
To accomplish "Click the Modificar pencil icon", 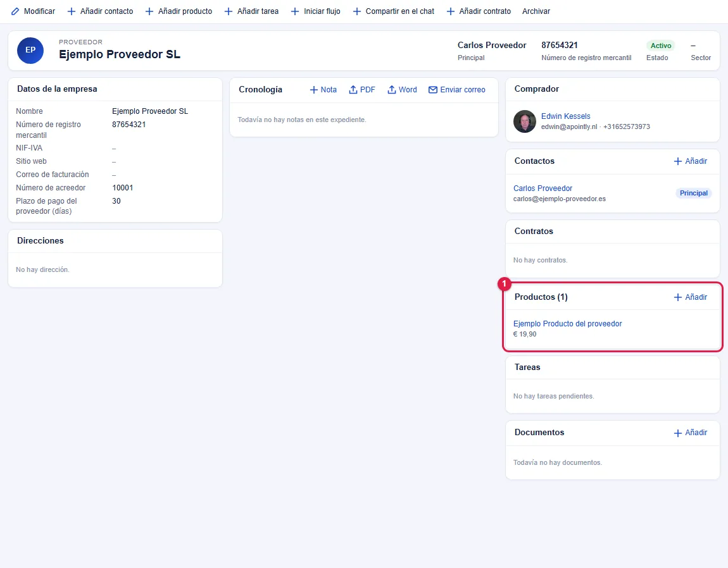I will [x=15, y=11].
